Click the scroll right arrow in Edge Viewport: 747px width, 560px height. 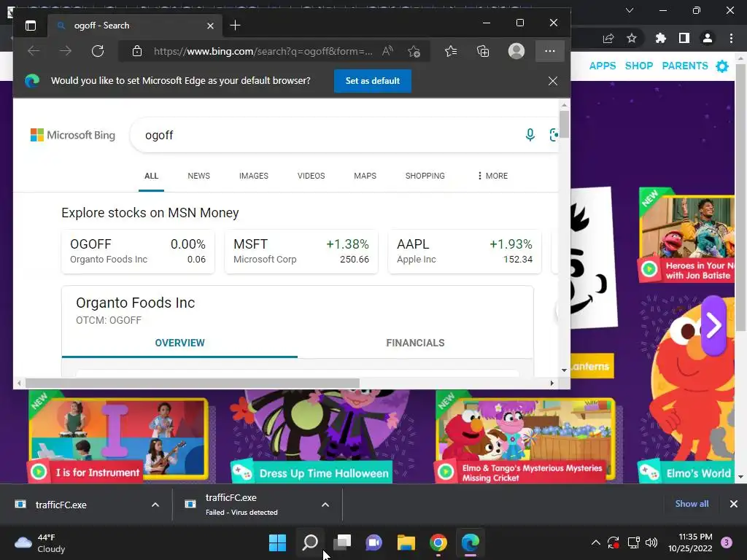(x=552, y=384)
